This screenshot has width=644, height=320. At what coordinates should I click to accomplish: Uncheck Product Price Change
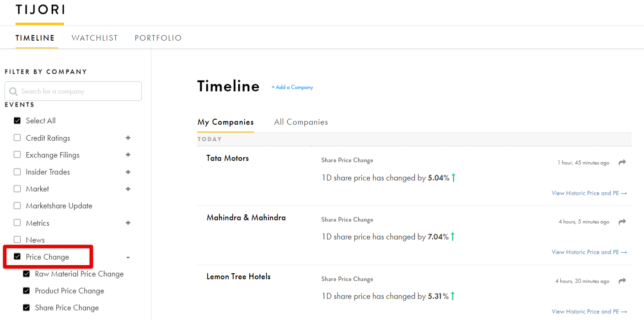(27, 291)
